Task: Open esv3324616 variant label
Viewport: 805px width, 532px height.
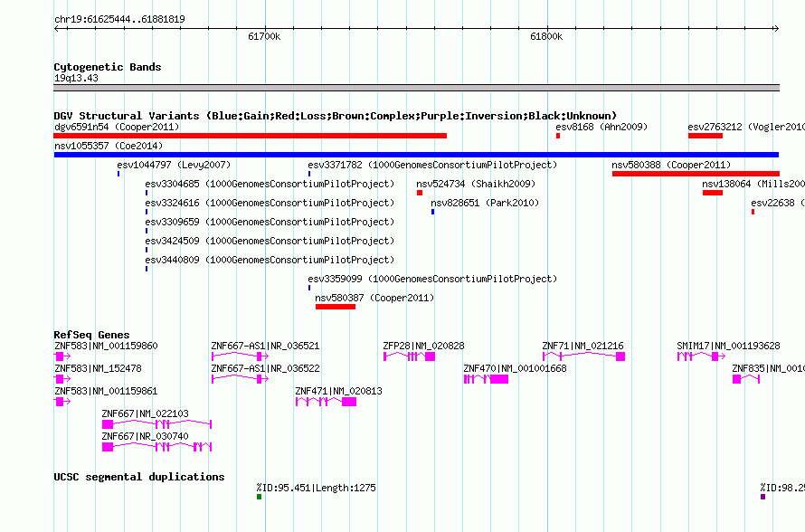Action: click(270, 203)
